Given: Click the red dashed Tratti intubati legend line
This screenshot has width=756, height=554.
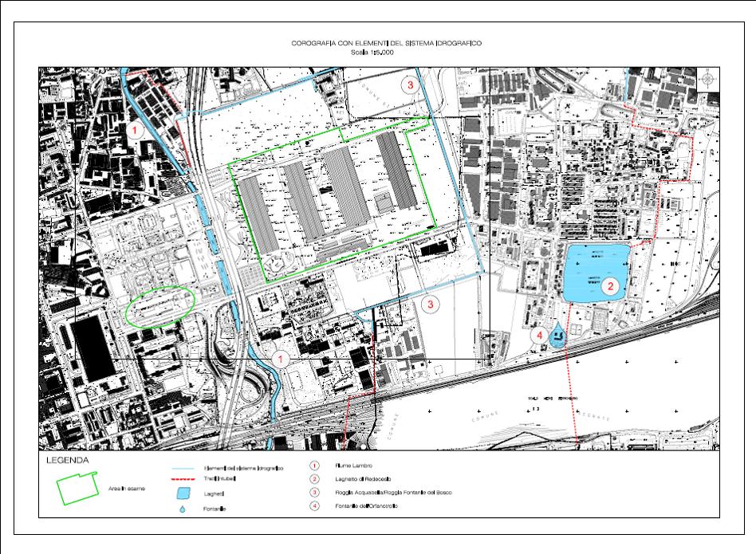Looking at the screenshot, I should coord(183,480).
